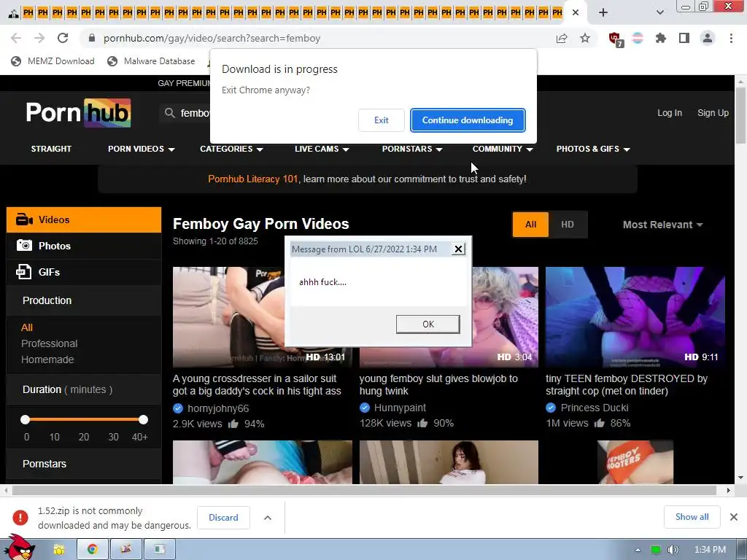Image resolution: width=747 pixels, height=560 pixels.
Task: Open a new tab with the plus button
Action: tap(603, 12)
